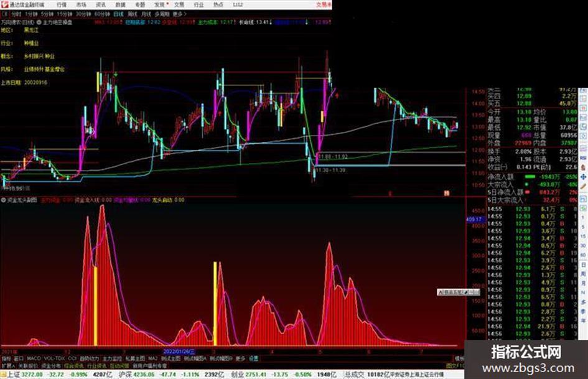Click the icon before 资金龙头副图 indicator title
This screenshot has width=588, height=379.
(3, 200)
